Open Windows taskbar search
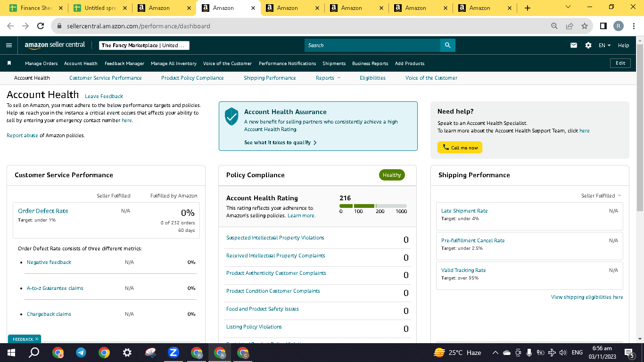The height and width of the screenshot is (362, 644). coord(34,353)
